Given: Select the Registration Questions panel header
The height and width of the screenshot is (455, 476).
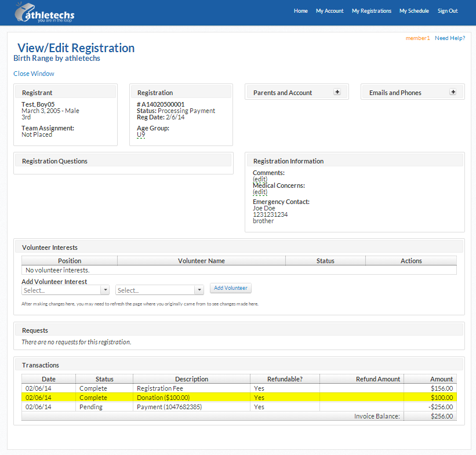Looking at the screenshot, I should 123,161.
